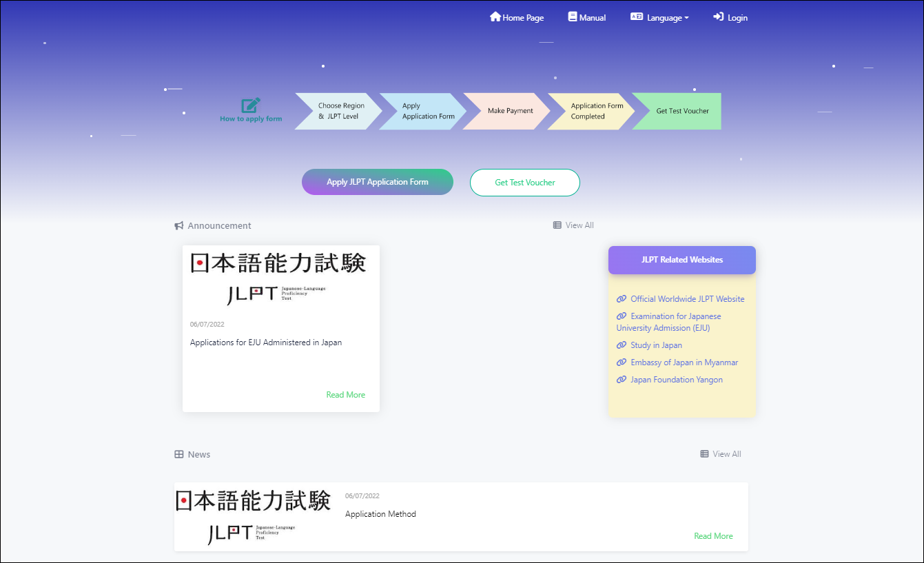Click the How to apply form edit icon
This screenshot has width=924, height=563.
point(251,105)
